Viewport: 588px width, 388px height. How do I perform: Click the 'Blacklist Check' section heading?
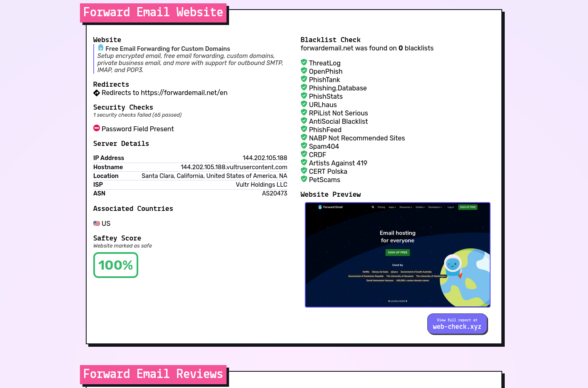[x=331, y=40]
